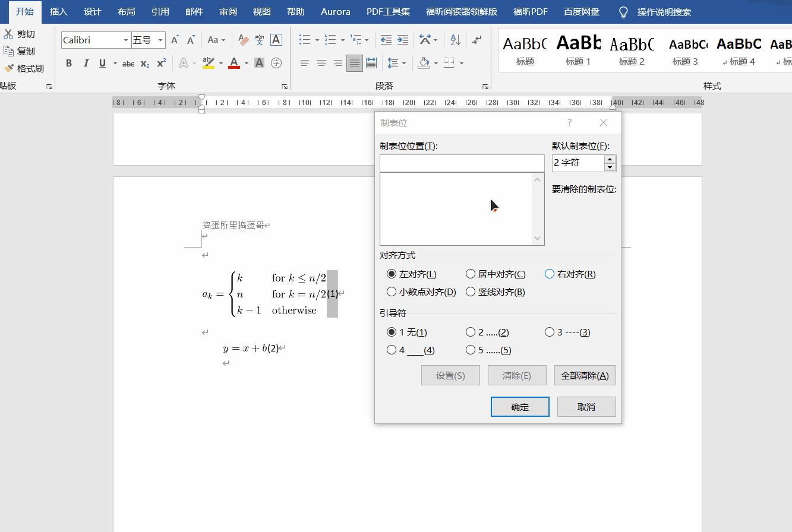Sort paragraph contents A-Z
The width and height of the screenshot is (792, 532).
click(455, 40)
